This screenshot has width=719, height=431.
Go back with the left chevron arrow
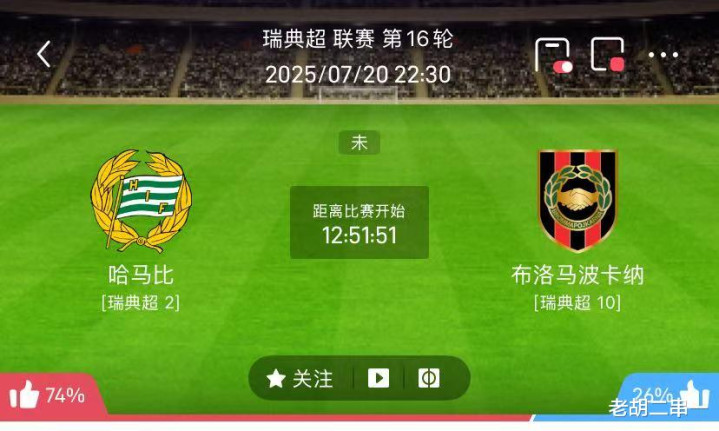(x=44, y=54)
